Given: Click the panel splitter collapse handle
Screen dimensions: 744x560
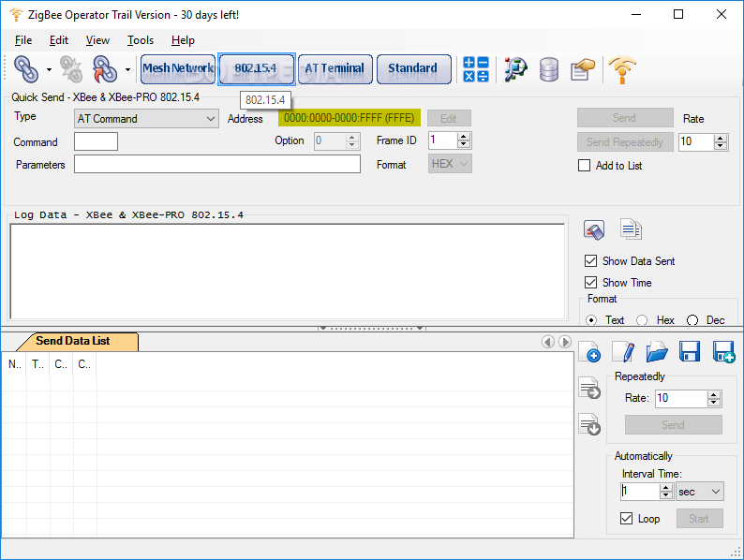Looking at the screenshot, I should tap(371, 328).
